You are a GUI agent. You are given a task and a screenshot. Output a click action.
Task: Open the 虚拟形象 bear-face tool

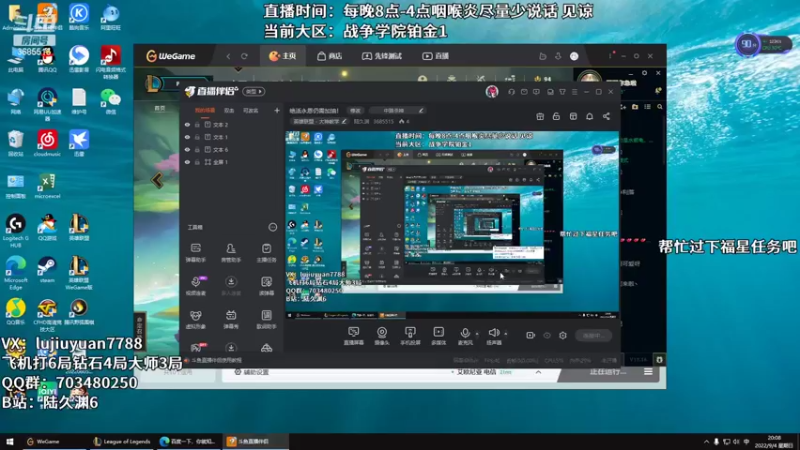tap(195, 319)
